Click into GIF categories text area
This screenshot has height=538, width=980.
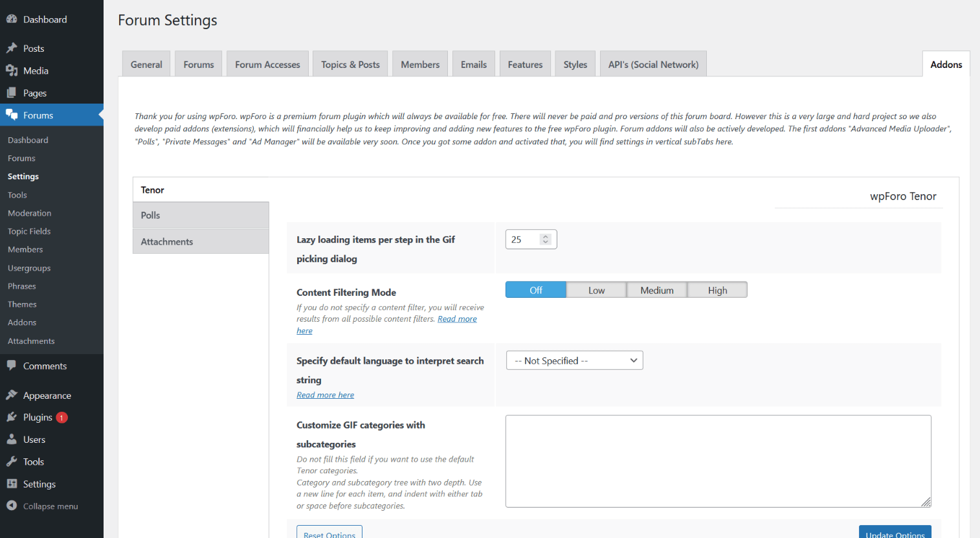pyautogui.click(x=717, y=460)
